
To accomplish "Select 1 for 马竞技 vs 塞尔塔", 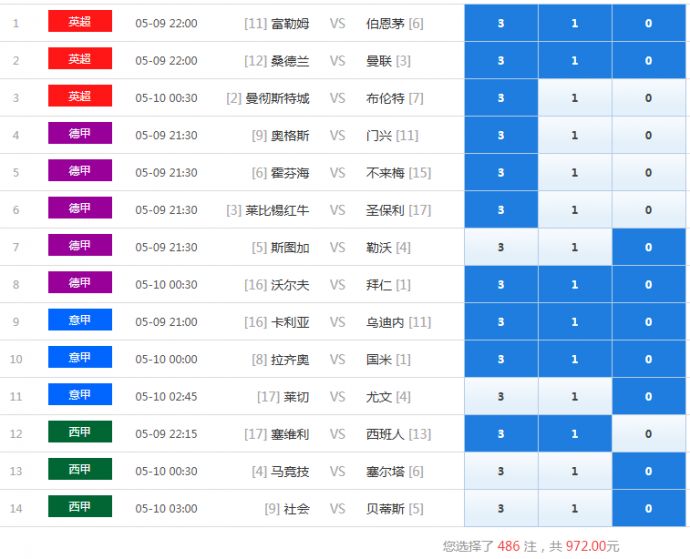I will pos(575,471).
